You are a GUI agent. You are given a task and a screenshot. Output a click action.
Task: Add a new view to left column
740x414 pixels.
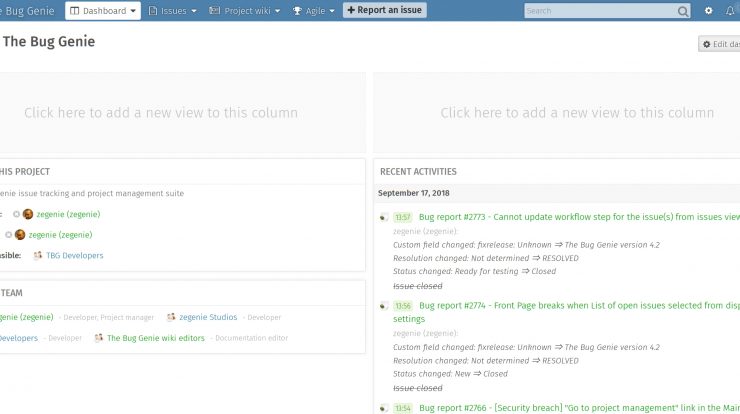tap(182, 112)
